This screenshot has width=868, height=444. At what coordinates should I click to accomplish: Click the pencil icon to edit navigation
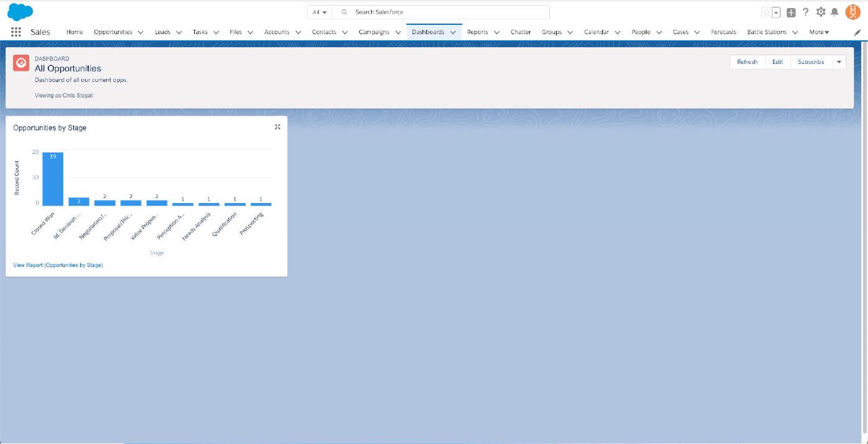857,33
